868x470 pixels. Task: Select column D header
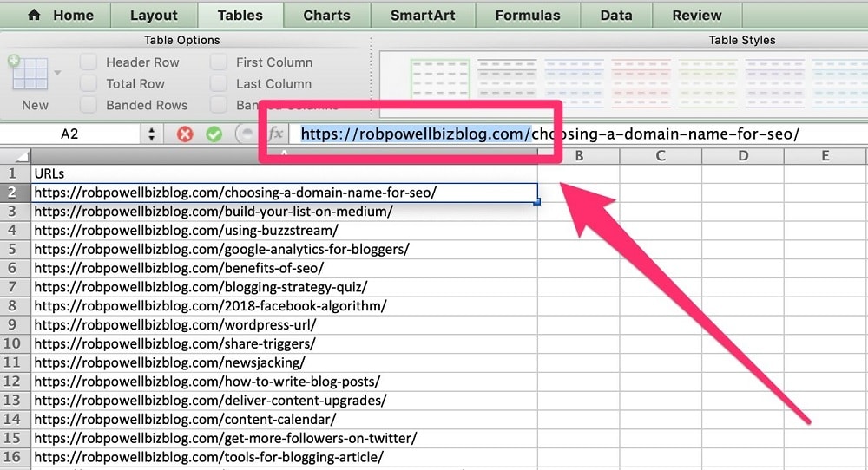tap(743, 156)
